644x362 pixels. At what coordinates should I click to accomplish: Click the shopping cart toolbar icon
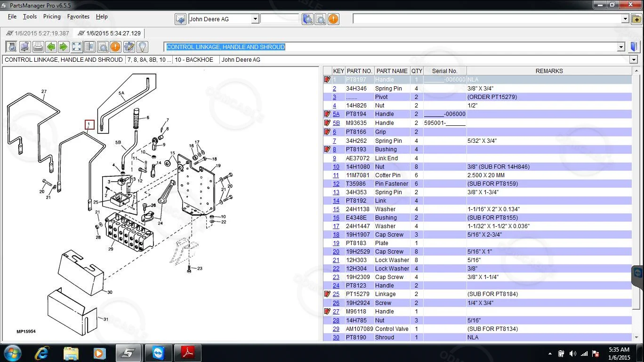pyautogui.click(x=25, y=47)
